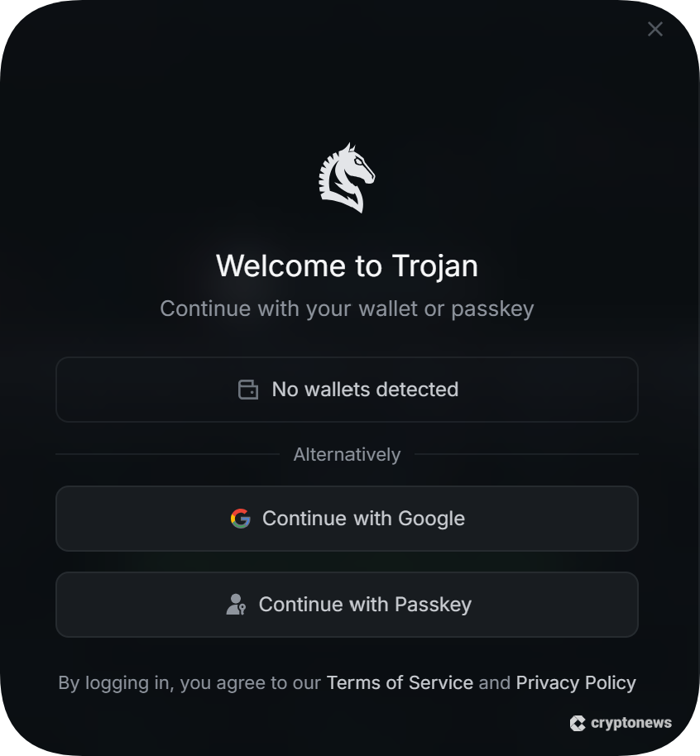Open the Terms of Service link

click(x=400, y=683)
